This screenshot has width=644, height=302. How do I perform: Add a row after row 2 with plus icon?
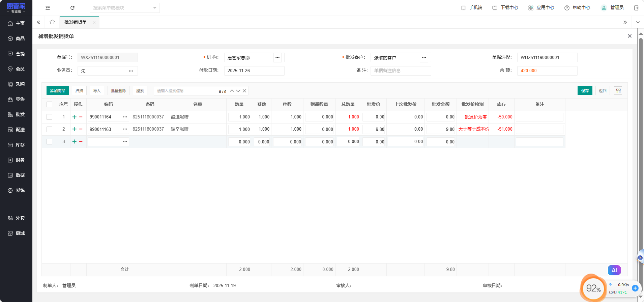(x=75, y=129)
